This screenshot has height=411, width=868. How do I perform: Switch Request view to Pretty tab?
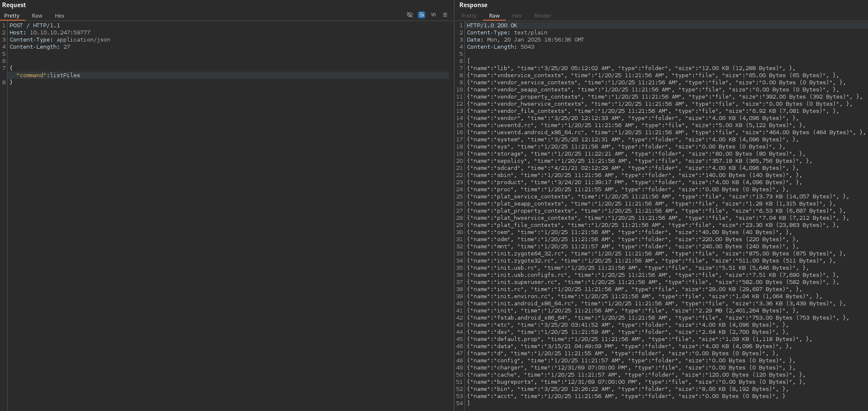click(x=12, y=16)
